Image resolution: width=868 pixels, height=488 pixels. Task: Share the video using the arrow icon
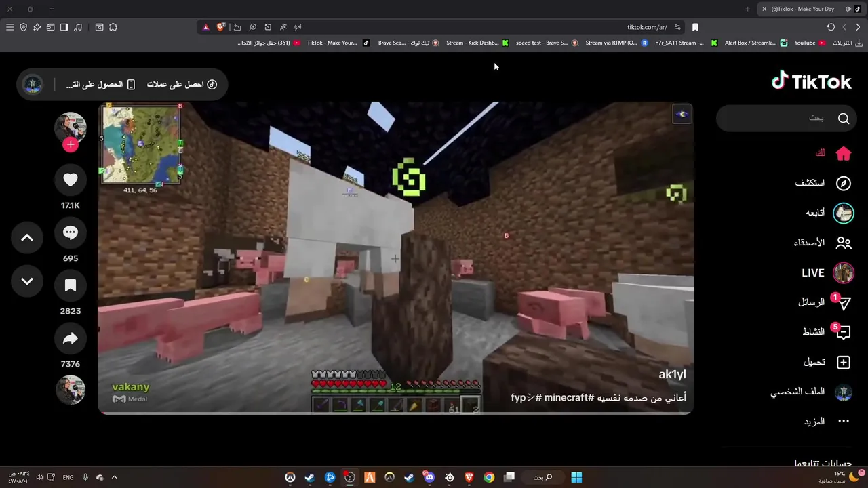point(71,338)
